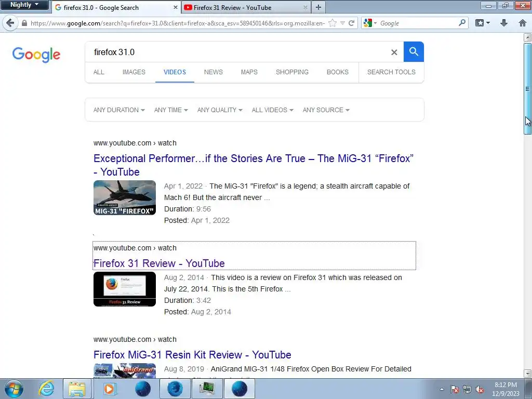Expand the ALL VIDEOS filter

click(272, 110)
